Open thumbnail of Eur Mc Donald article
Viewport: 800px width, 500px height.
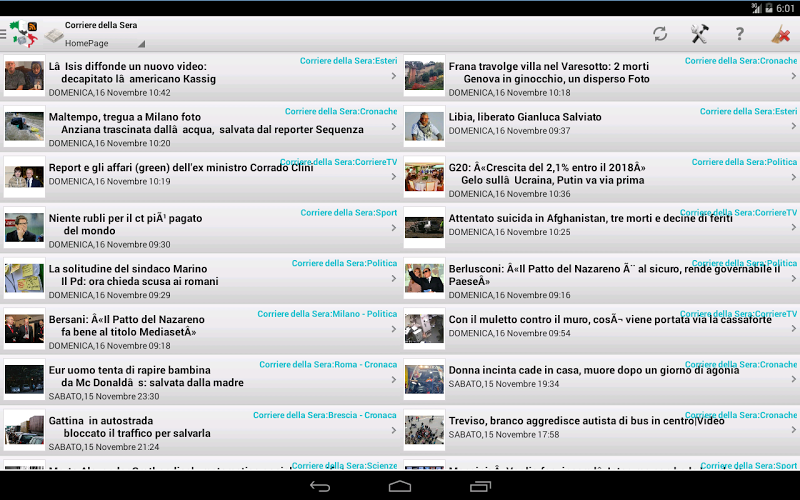coord(24,379)
